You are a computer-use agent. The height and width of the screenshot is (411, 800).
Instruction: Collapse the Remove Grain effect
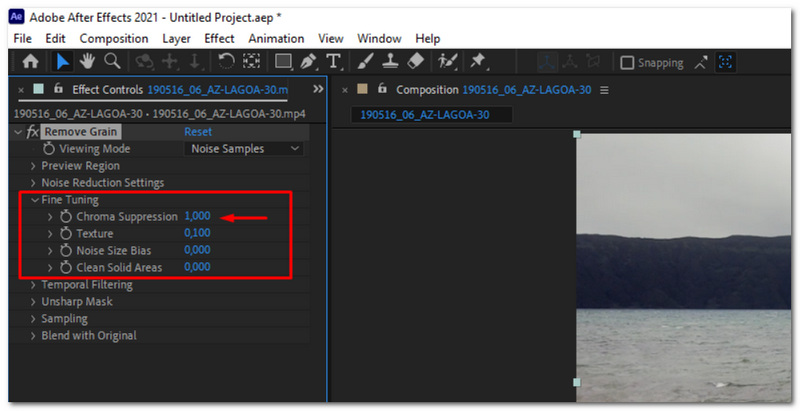click(18, 132)
